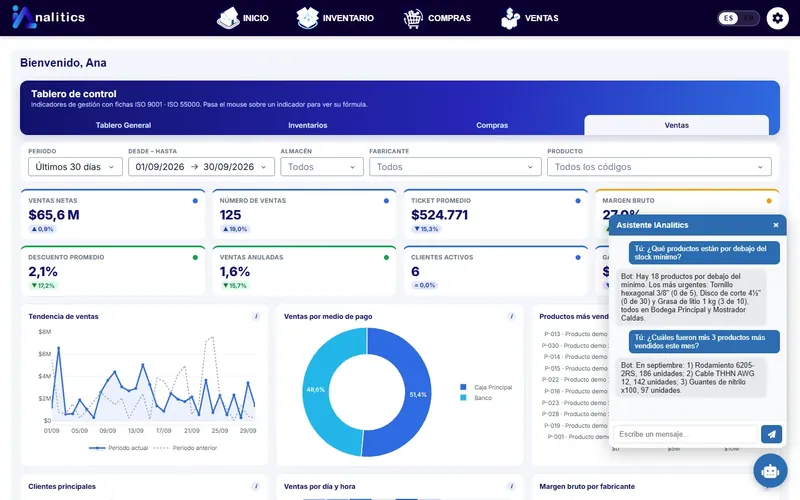Open the chatbot robot floating button
The width and height of the screenshot is (800, 500).
point(770,471)
